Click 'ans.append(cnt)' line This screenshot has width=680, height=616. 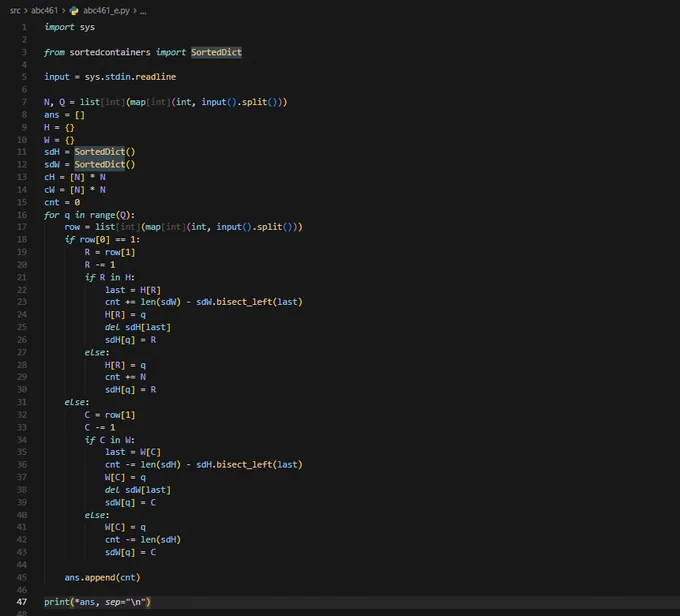(x=102, y=577)
